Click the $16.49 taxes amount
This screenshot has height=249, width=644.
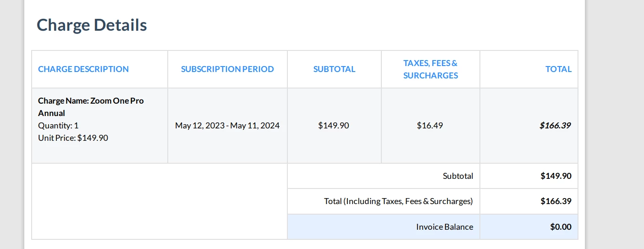pos(430,125)
